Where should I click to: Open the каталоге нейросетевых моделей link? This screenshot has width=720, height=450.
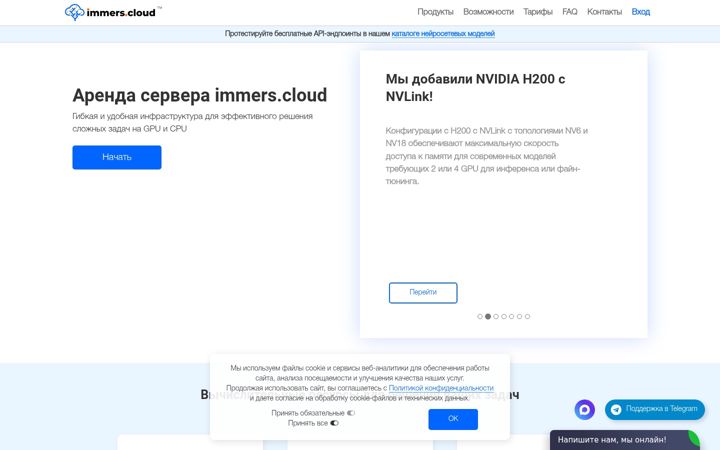point(443,34)
